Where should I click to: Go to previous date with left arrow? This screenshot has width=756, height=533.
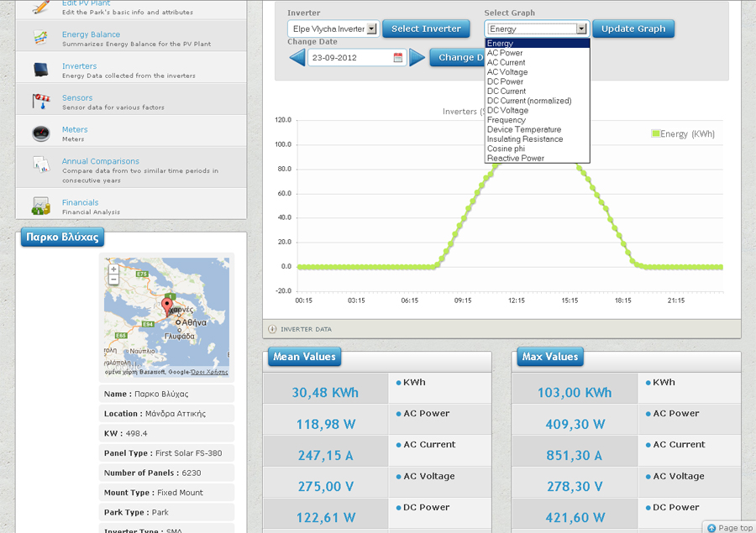[297, 58]
